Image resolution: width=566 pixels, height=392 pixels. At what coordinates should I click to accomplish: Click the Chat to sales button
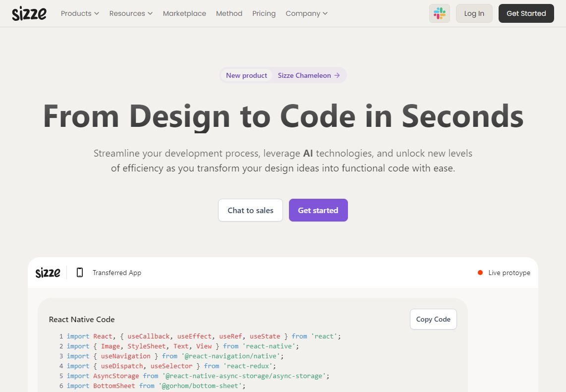tap(250, 210)
